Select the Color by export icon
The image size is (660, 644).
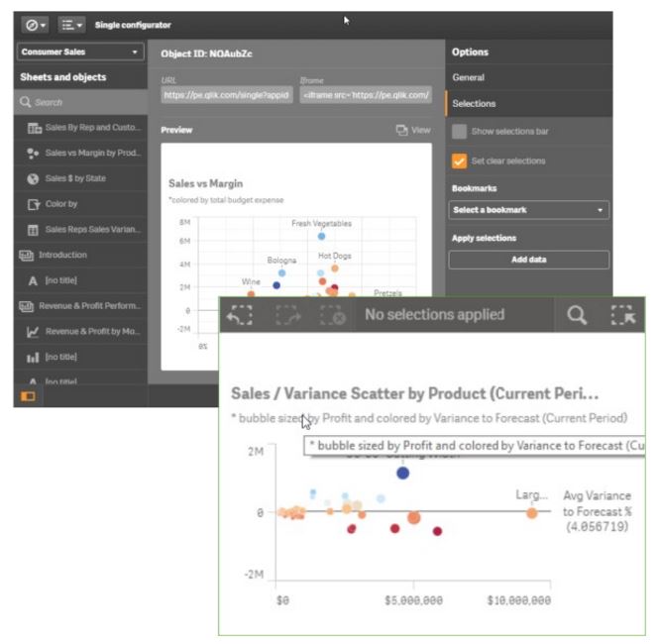pos(34,204)
